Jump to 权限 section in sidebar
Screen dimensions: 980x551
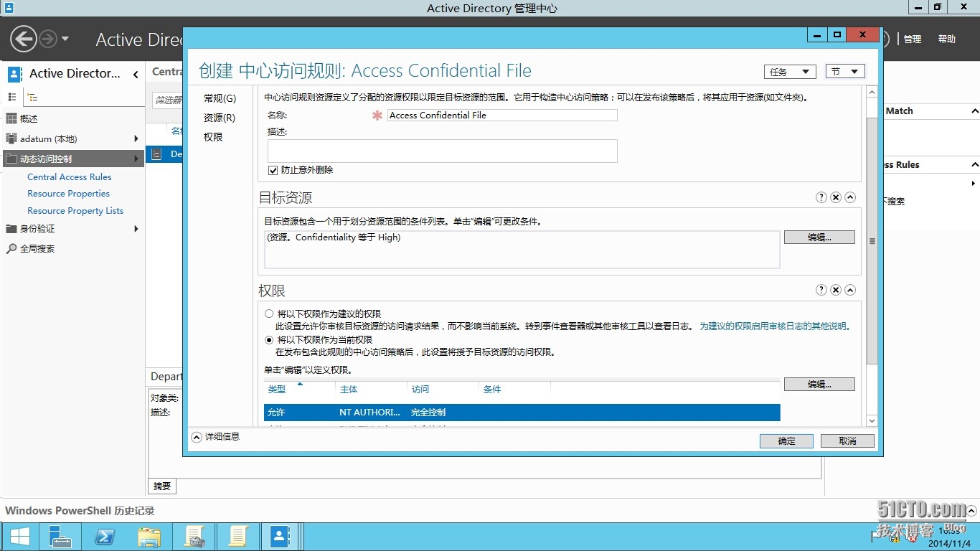213,137
